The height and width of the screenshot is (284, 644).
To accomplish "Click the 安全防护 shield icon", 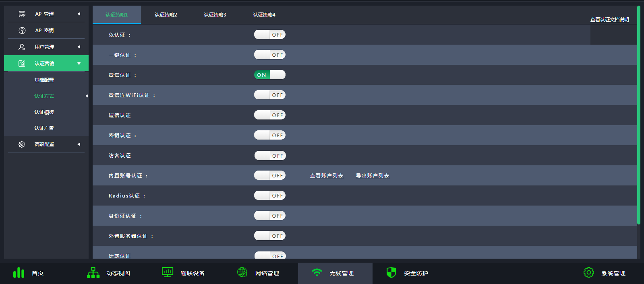I will coord(391,273).
